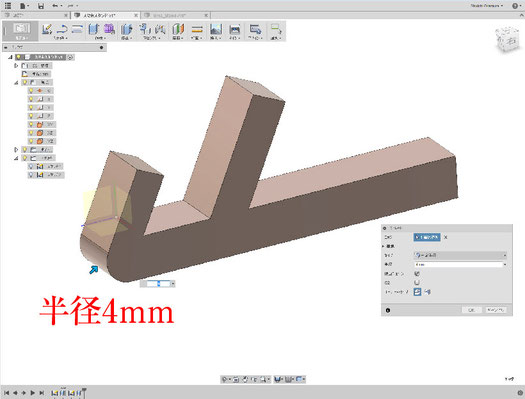The width and height of the screenshot is (525, 399).
Task: Click the radius input field showing 4 mm
Action: 460,264
